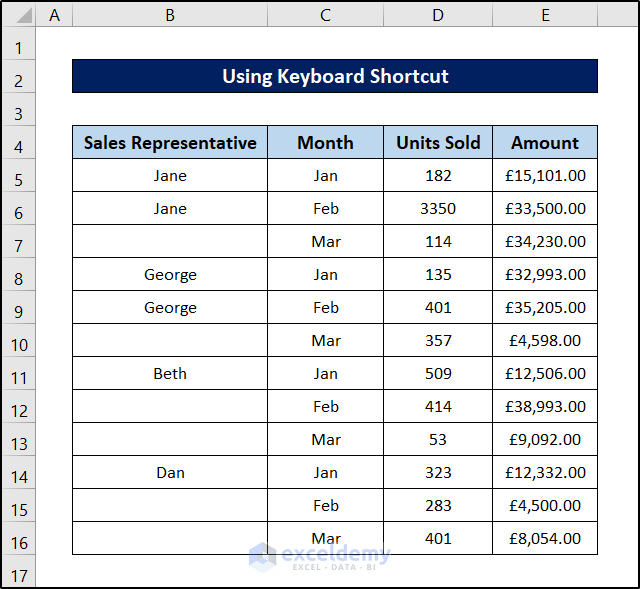Select the £8,054.00 amount cell
Screen dimensions: 640x589
[x=545, y=539]
